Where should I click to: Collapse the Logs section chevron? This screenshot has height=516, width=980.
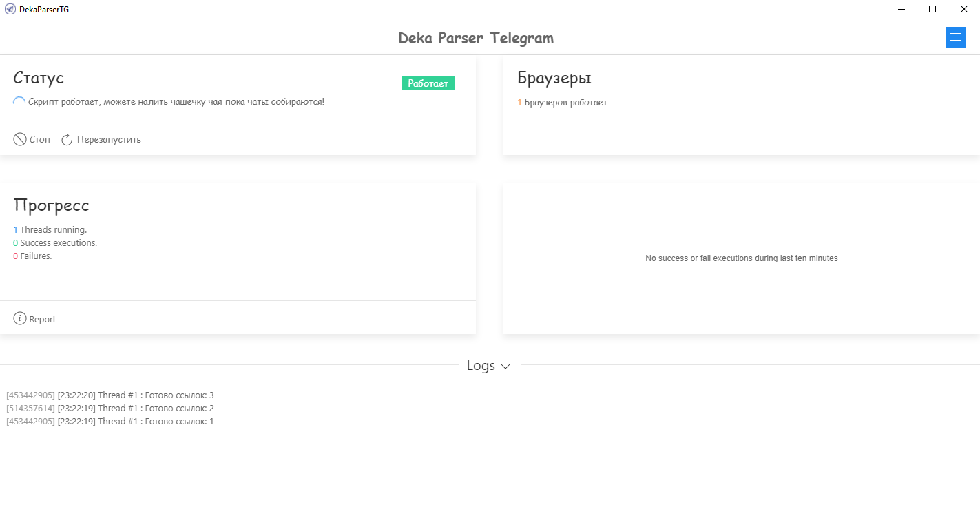point(505,367)
